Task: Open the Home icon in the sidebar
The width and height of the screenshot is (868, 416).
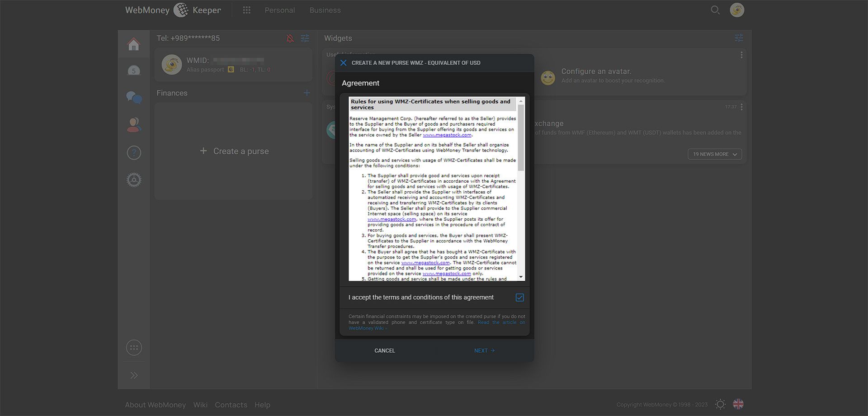Action: click(133, 44)
